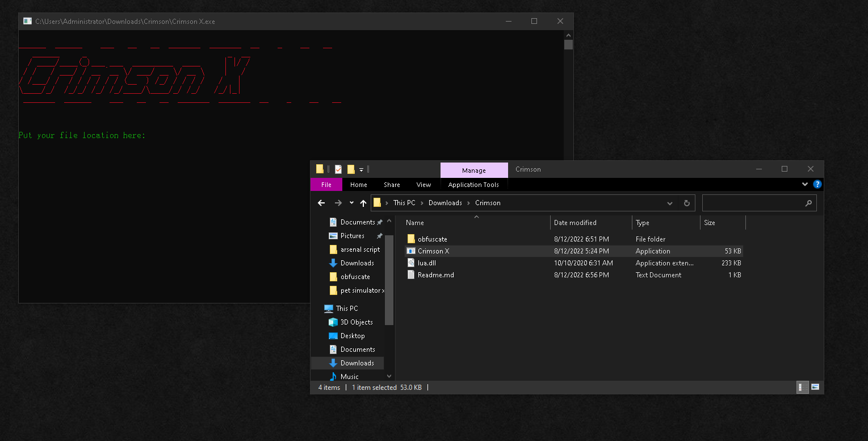Switch to Details view in the status bar
The image size is (868, 441).
[x=802, y=387]
